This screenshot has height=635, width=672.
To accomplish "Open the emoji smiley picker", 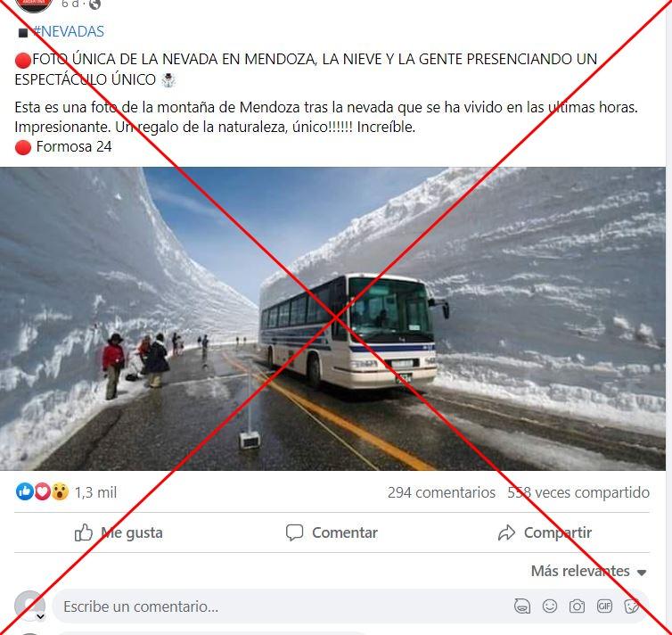I will pyautogui.click(x=549, y=606).
